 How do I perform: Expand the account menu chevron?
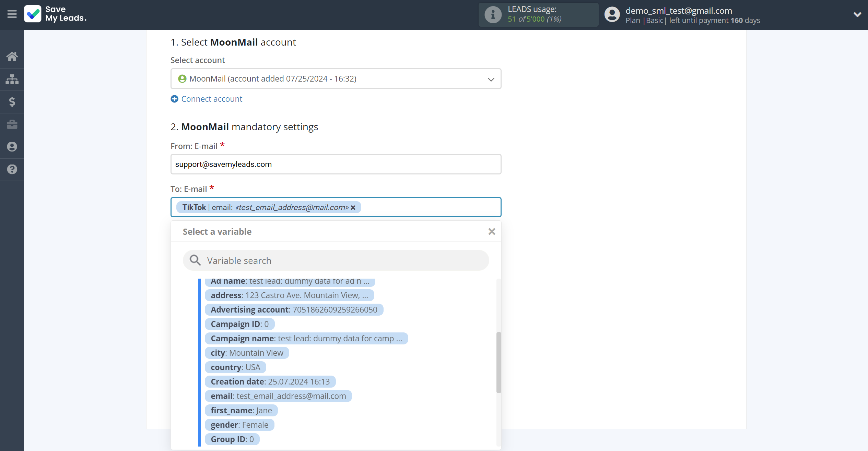(857, 14)
